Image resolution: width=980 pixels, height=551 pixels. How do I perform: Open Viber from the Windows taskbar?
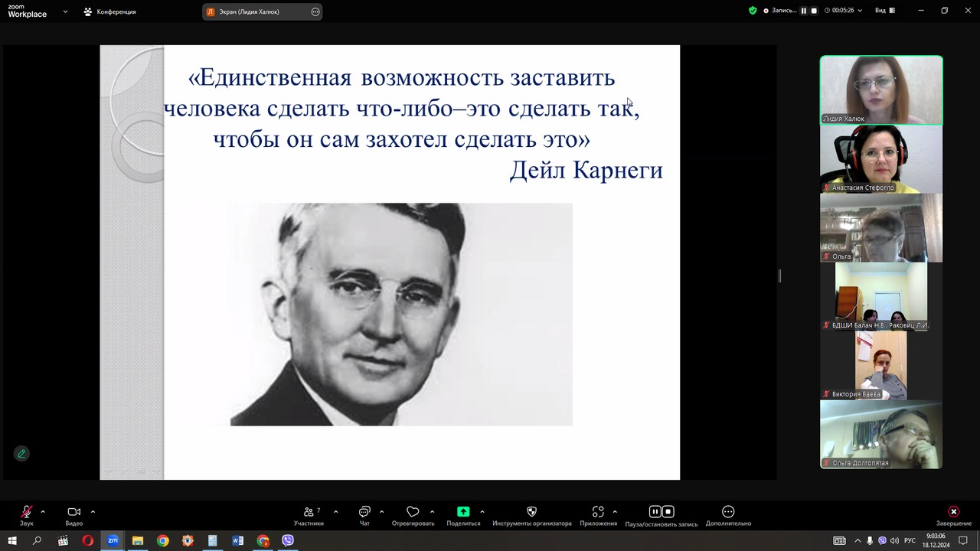pyautogui.click(x=288, y=540)
